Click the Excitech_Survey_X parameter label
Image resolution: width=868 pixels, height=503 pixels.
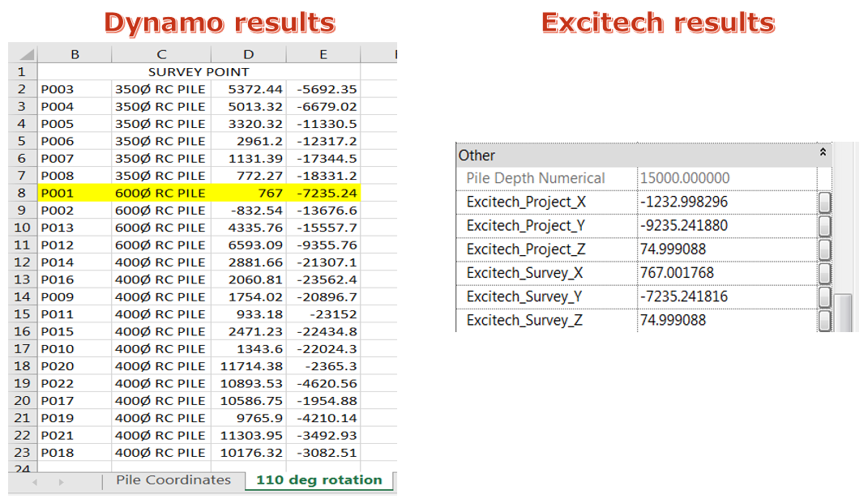[x=524, y=273]
